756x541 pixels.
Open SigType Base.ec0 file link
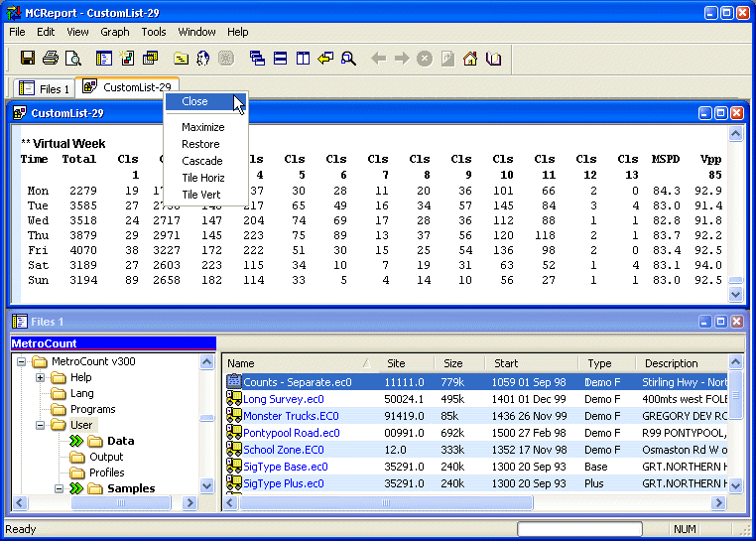coord(286,467)
